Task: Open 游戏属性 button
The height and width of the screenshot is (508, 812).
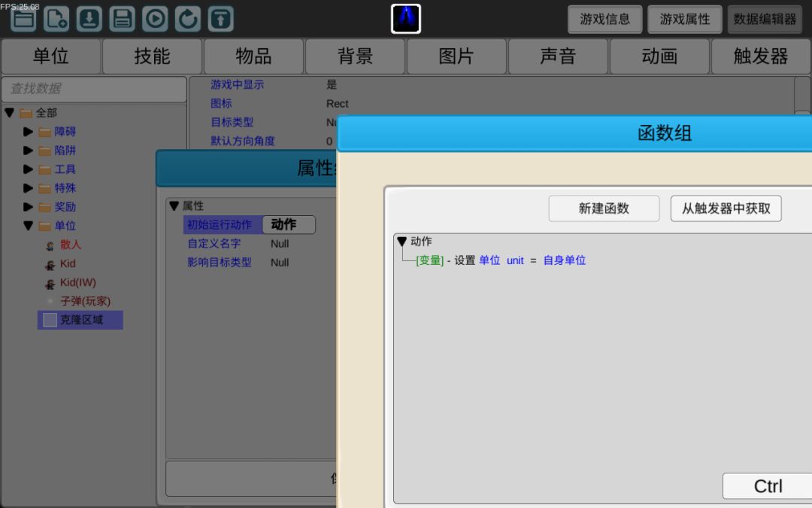Action: [x=685, y=19]
